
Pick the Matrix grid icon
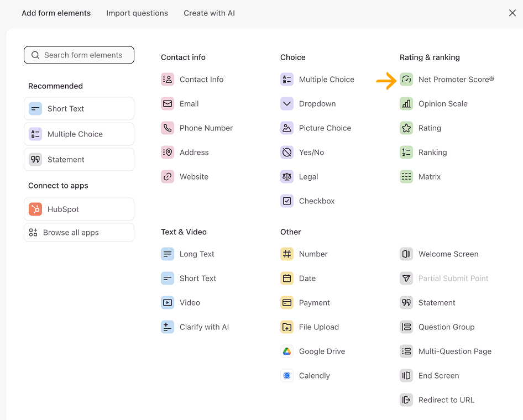click(406, 177)
